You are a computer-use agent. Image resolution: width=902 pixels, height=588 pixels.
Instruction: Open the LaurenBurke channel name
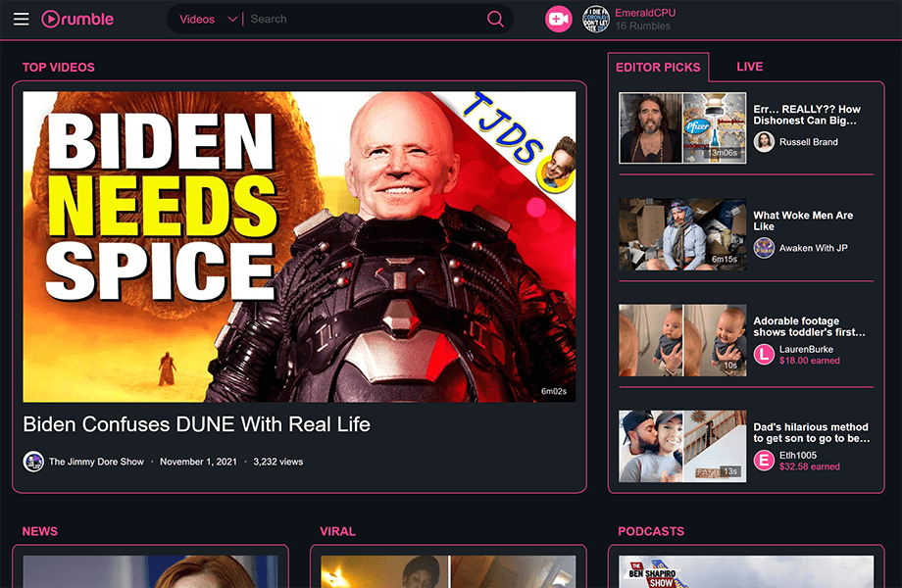click(x=806, y=349)
